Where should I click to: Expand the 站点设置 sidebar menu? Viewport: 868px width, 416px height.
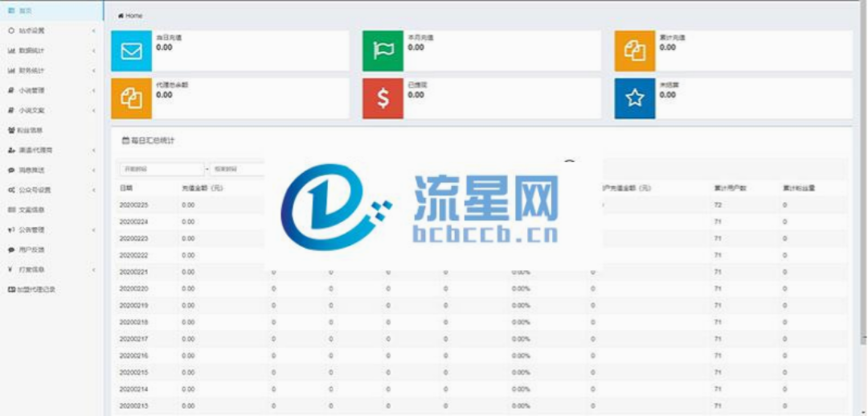point(50,31)
